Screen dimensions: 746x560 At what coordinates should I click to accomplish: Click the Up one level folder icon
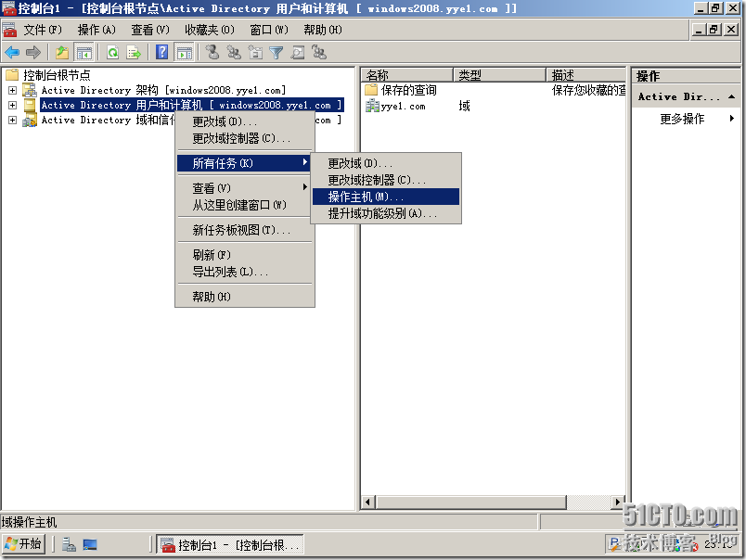62,52
